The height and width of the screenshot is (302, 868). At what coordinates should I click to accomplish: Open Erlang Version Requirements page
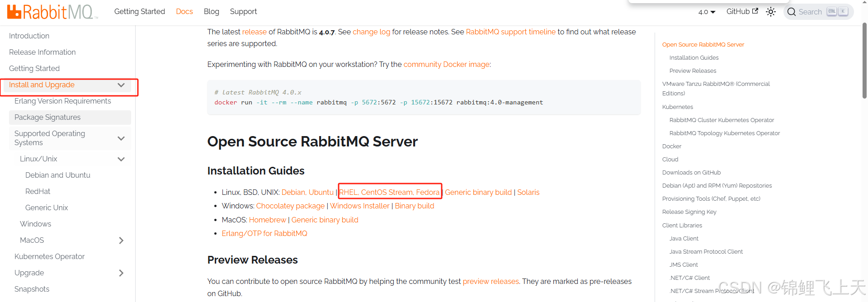coord(63,101)
